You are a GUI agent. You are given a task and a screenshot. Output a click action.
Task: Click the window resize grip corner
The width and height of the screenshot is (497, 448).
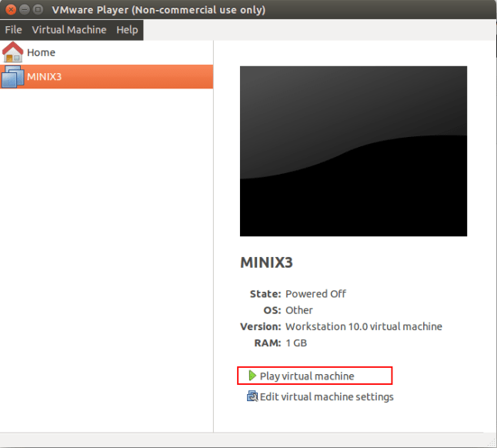point(491,442)
